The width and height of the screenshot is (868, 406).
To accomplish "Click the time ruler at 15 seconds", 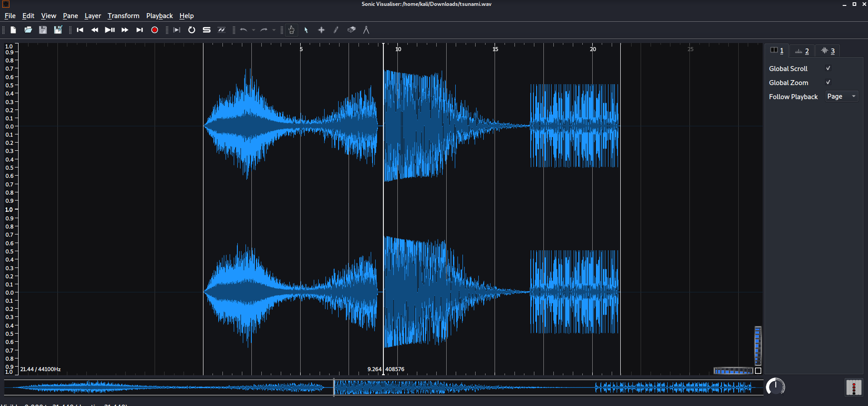I will (x=495, y=49).
